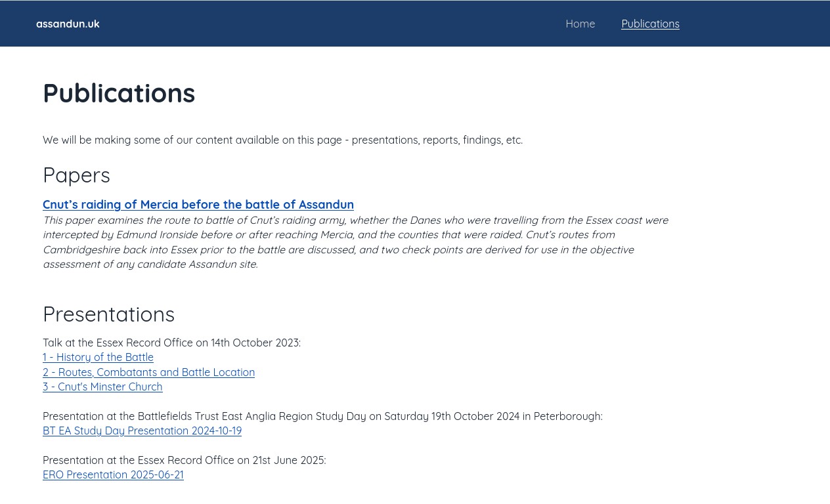Click the large Publications page heading
The height and width of the screenshot is (504, 830).
point(119,93)
